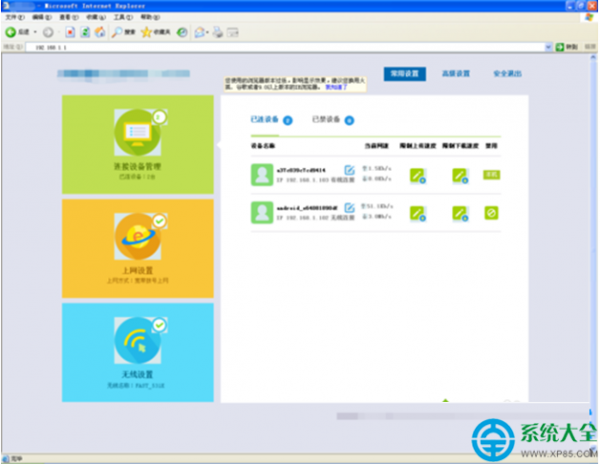Set download speed limit for android device
Viewport: 600px width, 464px height.
460,213
